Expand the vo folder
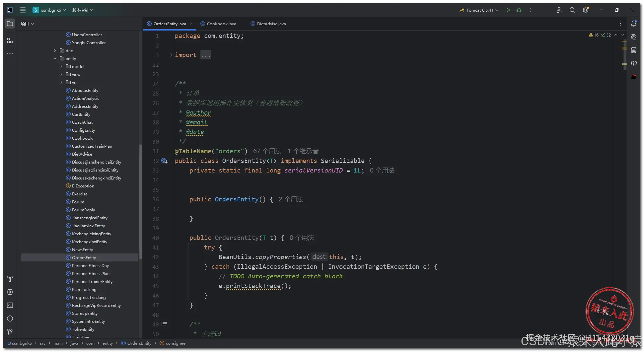 pos(61,82)
